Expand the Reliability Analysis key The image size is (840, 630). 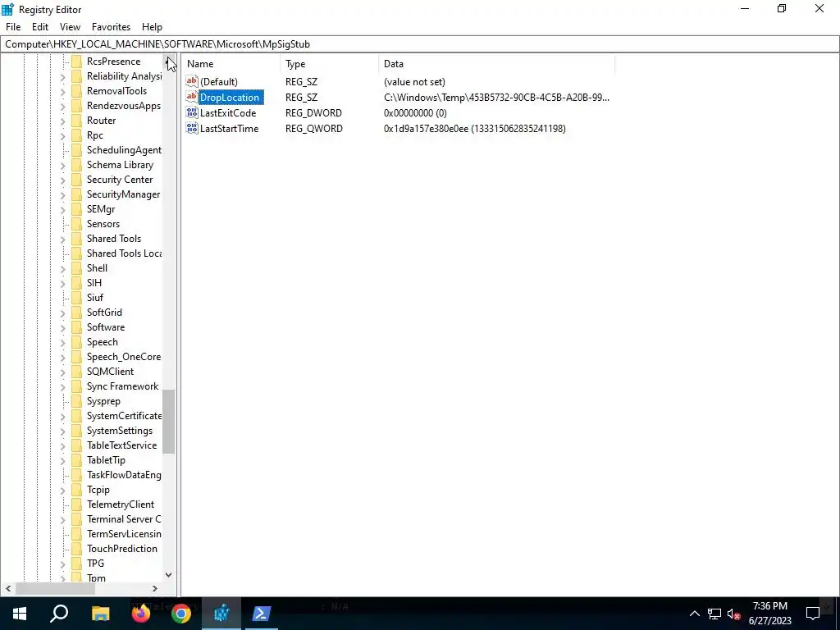62,76
